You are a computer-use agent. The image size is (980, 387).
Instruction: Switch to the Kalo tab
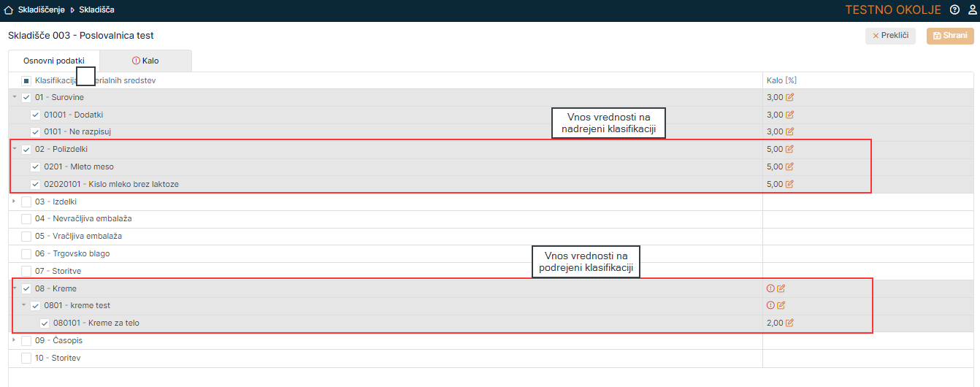point(145,61)
